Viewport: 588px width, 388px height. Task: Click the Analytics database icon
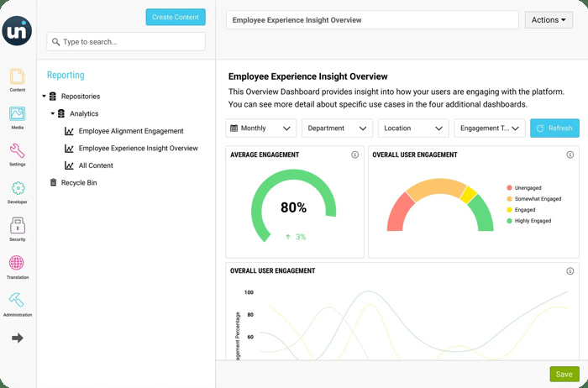61,113
